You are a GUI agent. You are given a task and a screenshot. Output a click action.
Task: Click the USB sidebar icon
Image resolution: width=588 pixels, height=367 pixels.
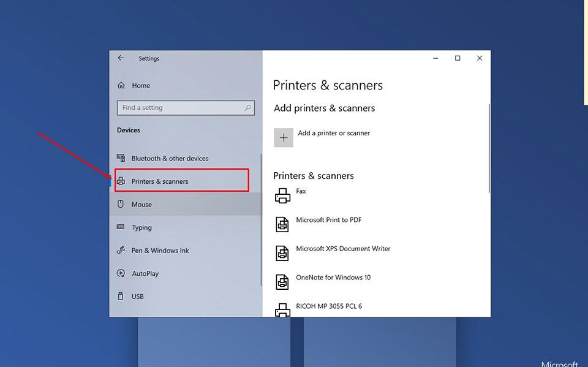pos(121,296)
